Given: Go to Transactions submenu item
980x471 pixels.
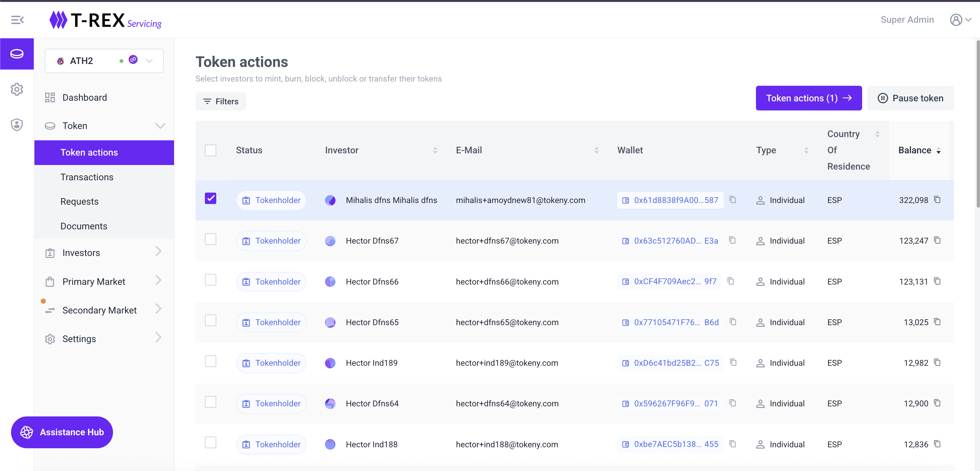Looking at the screenshot, I should click(87, 177).
